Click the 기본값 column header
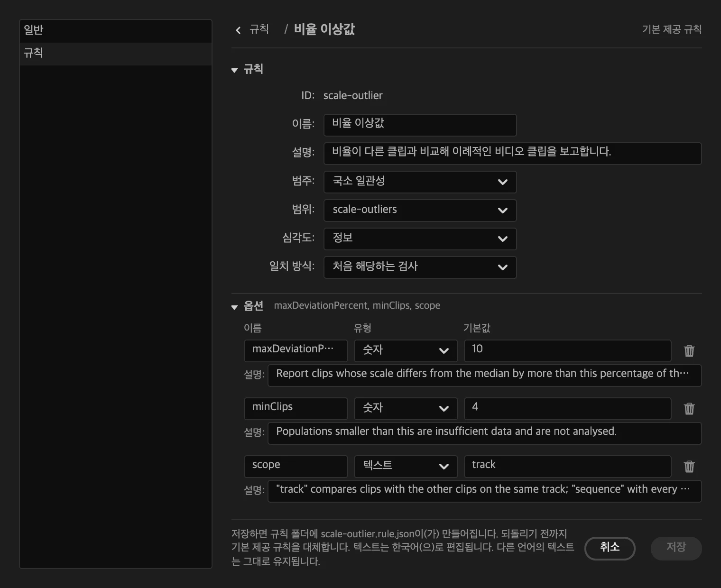 477,328
